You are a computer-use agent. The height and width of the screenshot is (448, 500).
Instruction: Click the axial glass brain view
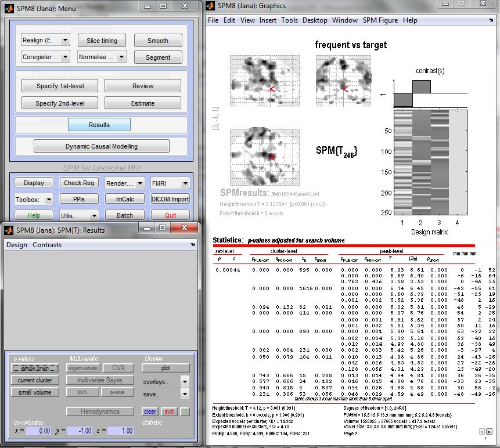click(265, 157)
